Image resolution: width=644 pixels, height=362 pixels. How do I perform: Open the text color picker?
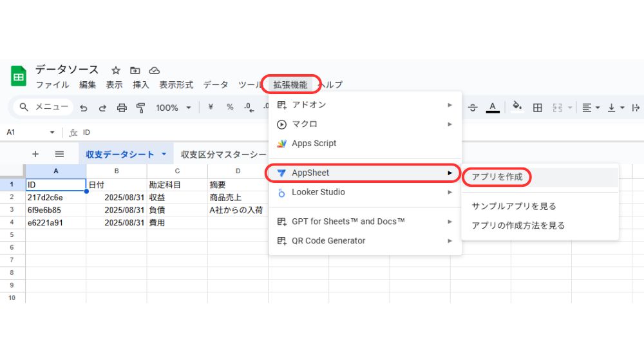(x=493, y=108)
